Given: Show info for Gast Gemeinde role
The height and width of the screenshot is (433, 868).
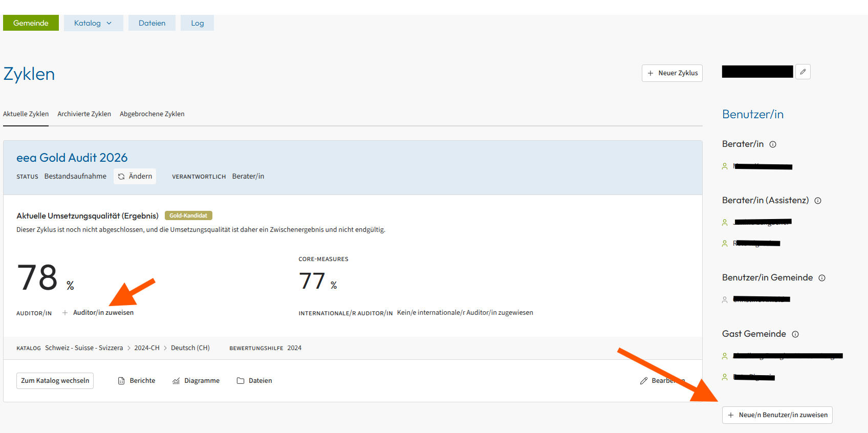Looking at the screenshot, I should [795, 334].
